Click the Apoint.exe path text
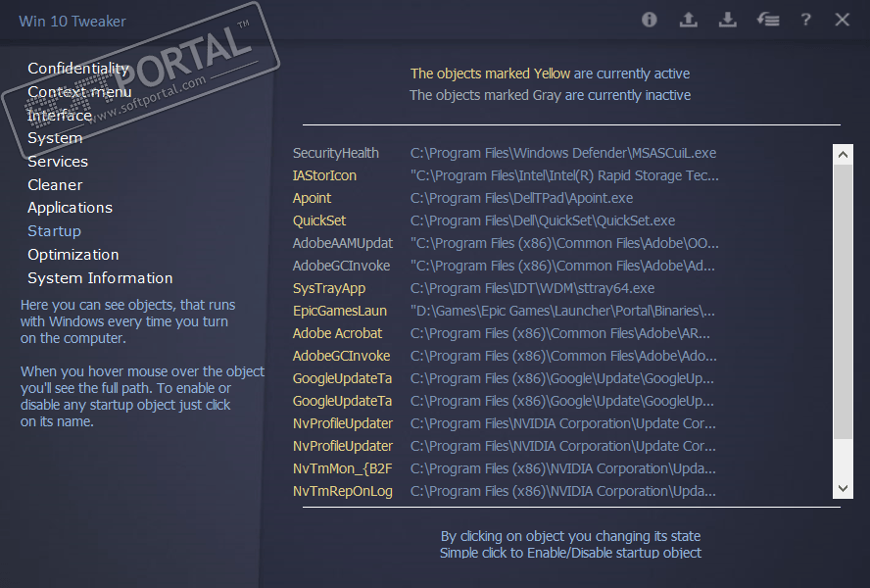This screenshot has height=588, width=870. pyautogui.click(x=521, y=198)
